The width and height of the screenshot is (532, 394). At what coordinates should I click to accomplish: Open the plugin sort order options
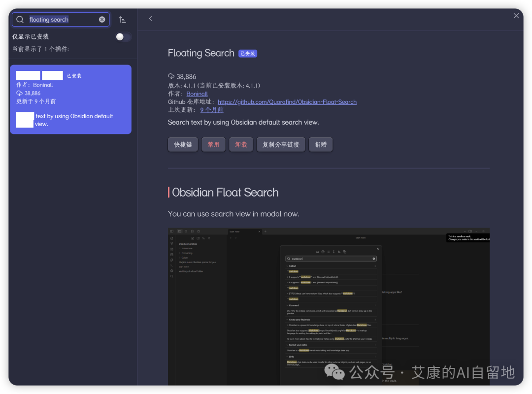[x=123, y=20]
